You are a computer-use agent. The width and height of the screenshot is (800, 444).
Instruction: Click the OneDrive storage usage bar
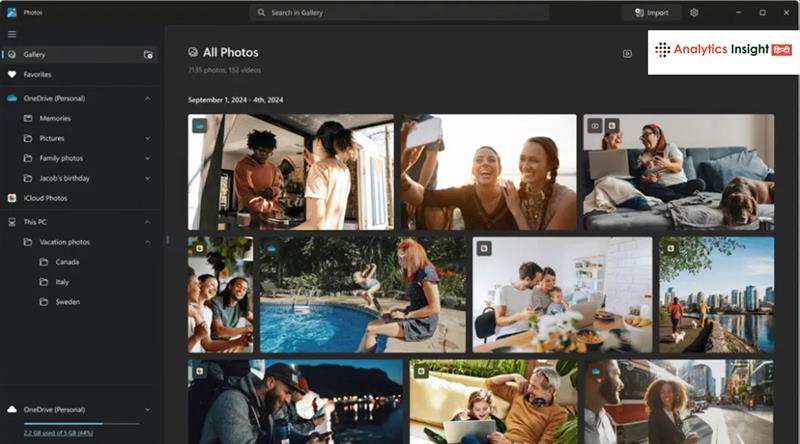(x=81, y=424)
